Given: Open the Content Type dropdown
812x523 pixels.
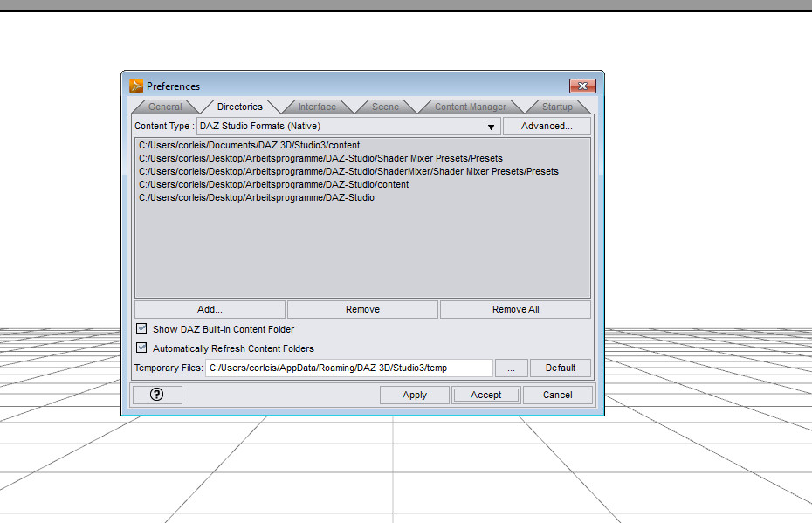Looking at the screenshot, I should pos(348,126).
